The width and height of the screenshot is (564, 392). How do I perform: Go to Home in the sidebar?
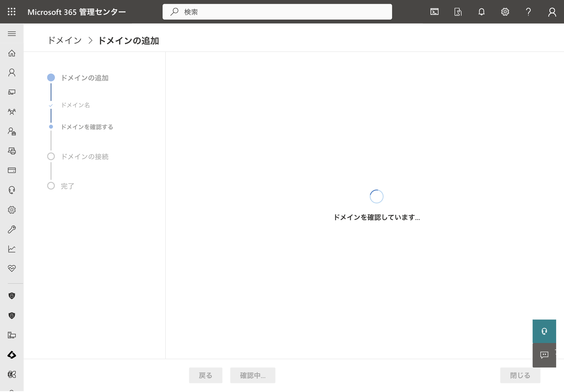pos(12,53)
